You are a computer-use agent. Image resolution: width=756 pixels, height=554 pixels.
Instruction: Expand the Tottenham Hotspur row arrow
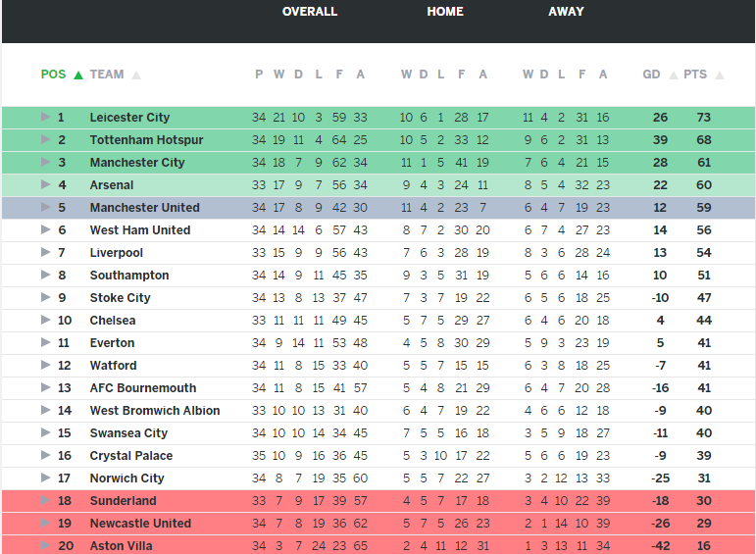tap(45, 140)
